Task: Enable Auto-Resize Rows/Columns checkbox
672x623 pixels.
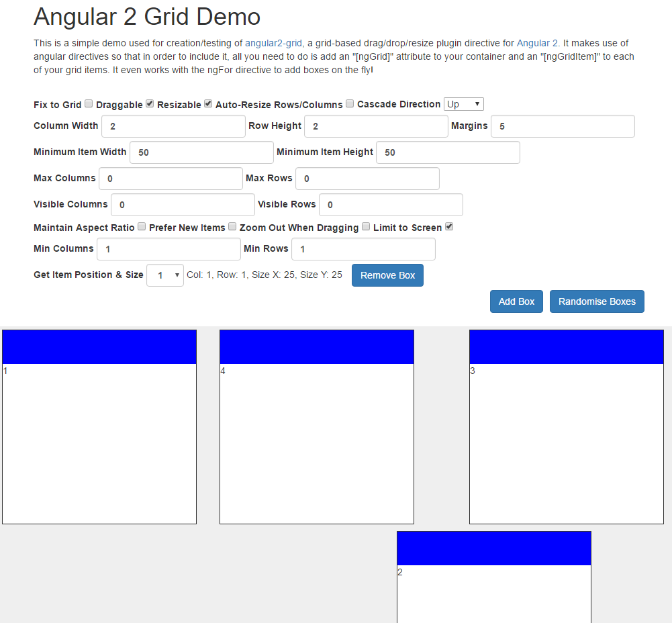Action: point(350,103)
